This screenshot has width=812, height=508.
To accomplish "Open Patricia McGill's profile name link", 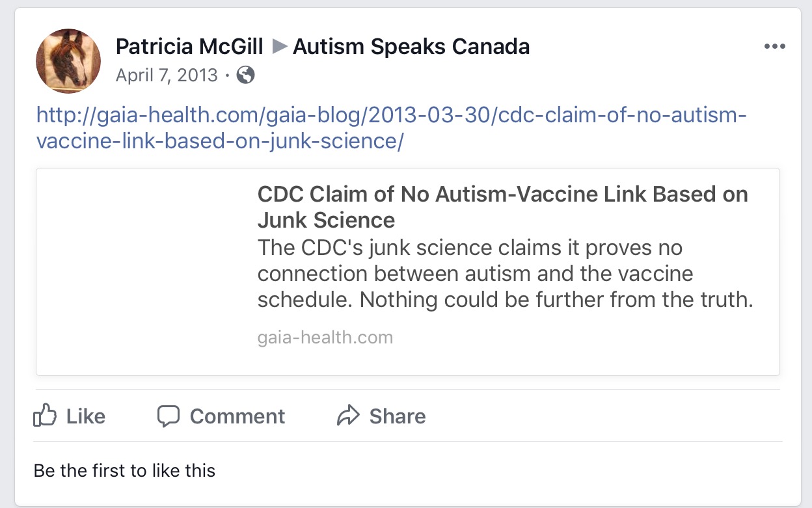I will click(189, 47).
